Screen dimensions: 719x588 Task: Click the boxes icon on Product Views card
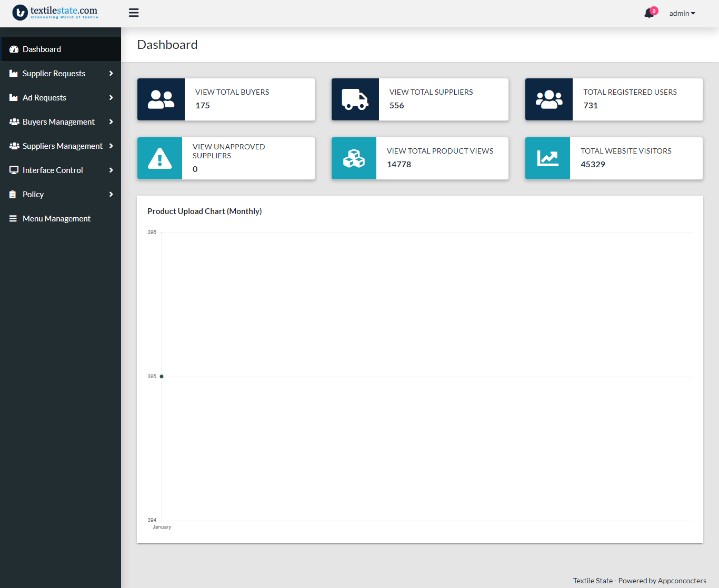point(354,158)
